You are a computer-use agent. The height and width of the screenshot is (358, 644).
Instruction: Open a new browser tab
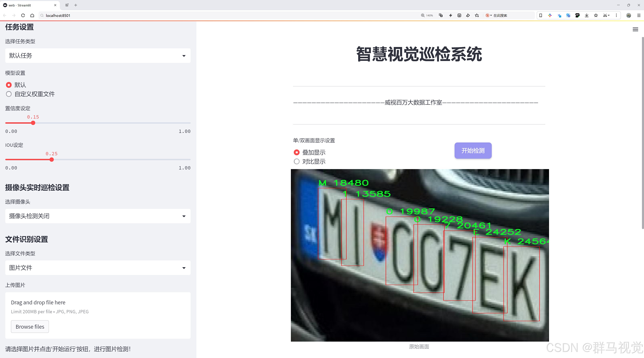pos(76,5)
